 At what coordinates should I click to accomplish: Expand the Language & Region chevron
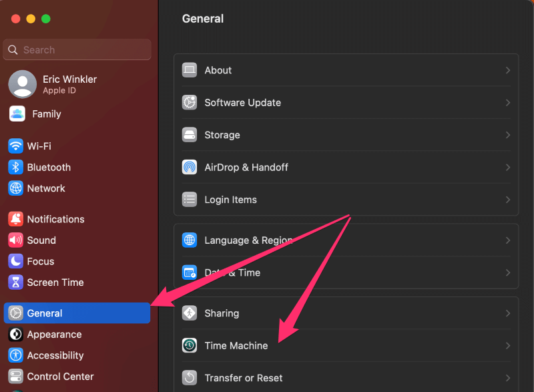coord(508,240)
